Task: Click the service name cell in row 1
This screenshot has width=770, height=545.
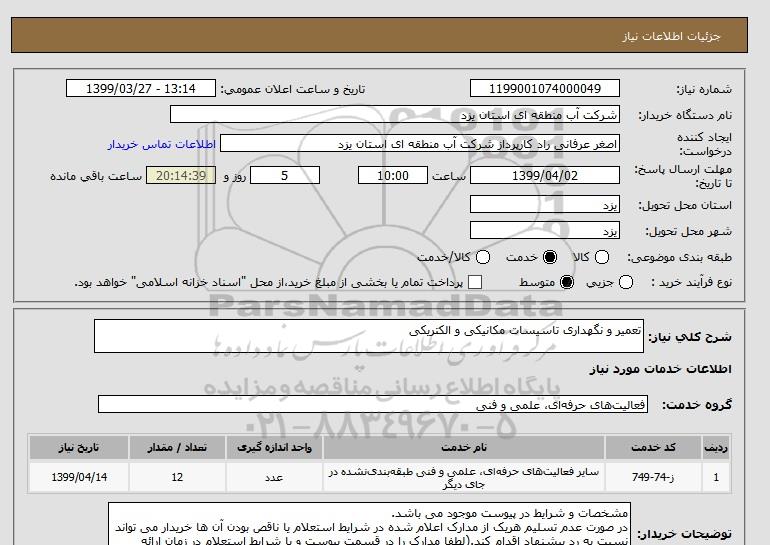Action: pyautogui.click(x=464, y=478)
